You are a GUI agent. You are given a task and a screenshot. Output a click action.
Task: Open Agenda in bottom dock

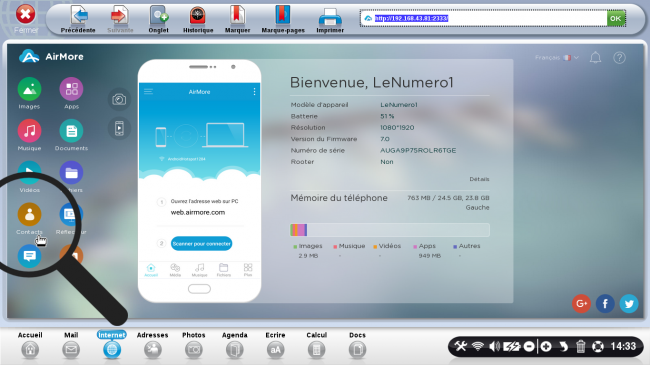coord(235,345)
